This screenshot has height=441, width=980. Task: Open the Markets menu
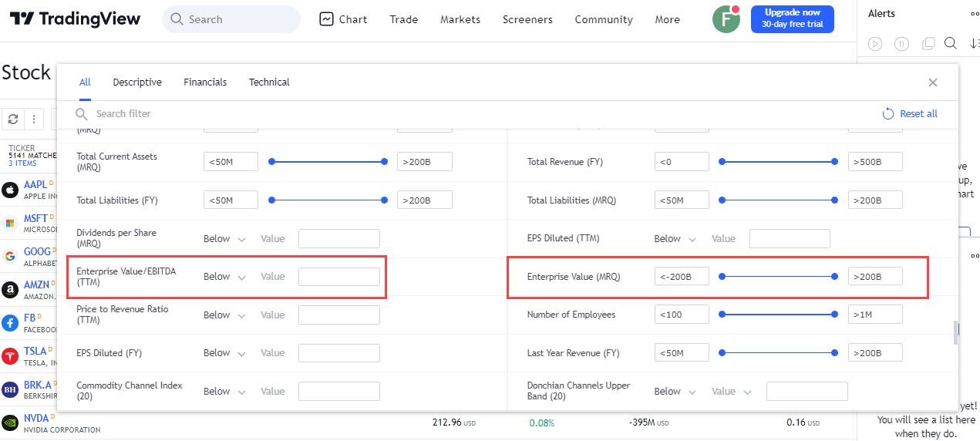click(460, 19)
